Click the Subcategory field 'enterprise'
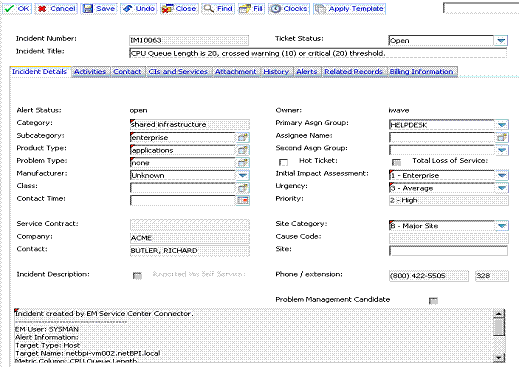The height and width of the screenshot is (374, 521). pyautogui.click(x=183, y=137)
